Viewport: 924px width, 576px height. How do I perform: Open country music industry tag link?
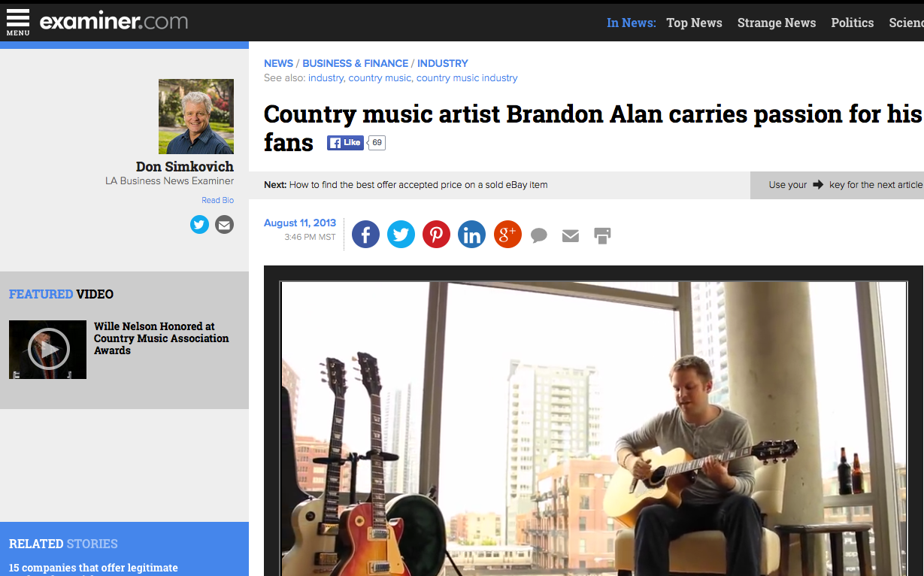(467, 78)
